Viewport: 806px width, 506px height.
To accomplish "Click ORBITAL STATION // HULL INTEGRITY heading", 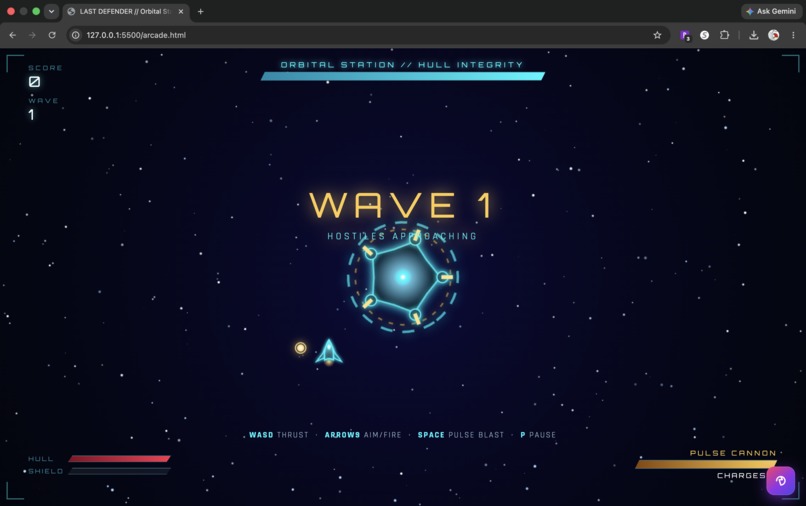I will point(402,65).
